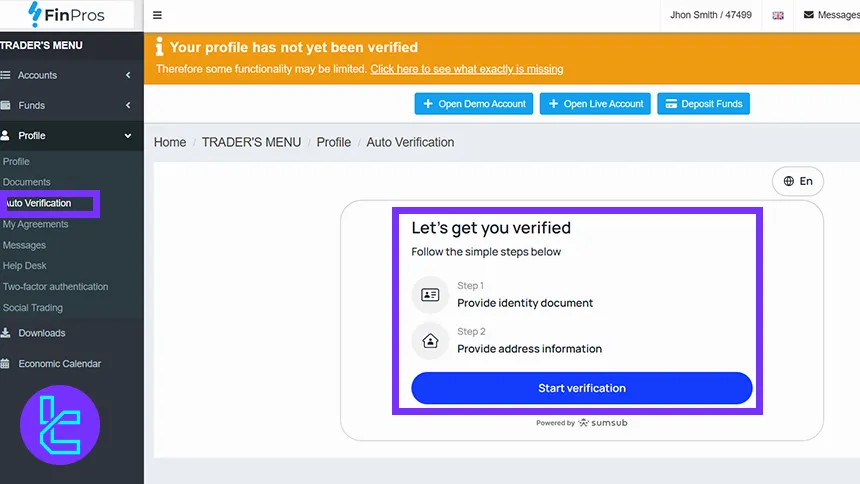Open Help Desk in the sidebar

(25, 266)
